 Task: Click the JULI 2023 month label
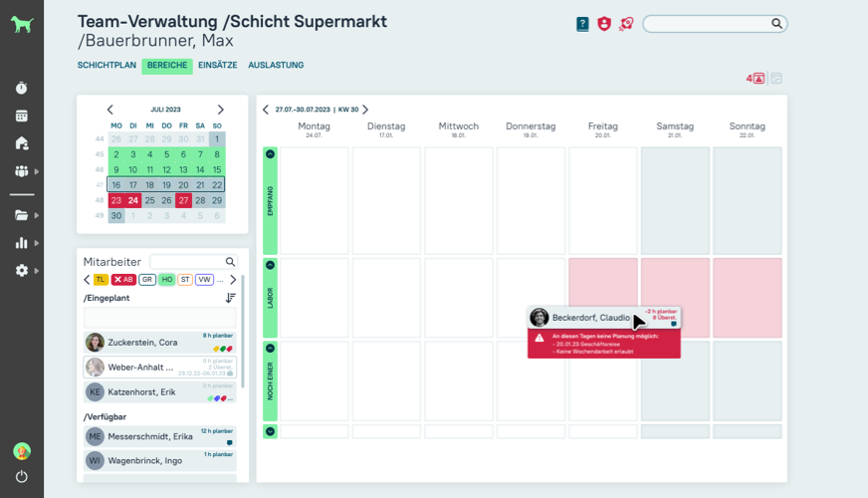(165, 110)
